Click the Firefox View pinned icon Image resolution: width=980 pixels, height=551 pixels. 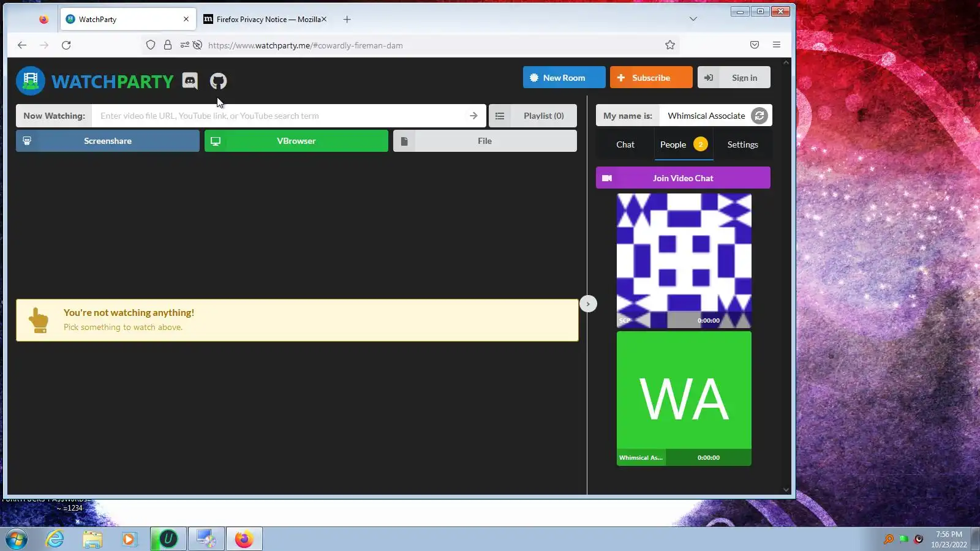pyautogui.click(x=43, y=20)
